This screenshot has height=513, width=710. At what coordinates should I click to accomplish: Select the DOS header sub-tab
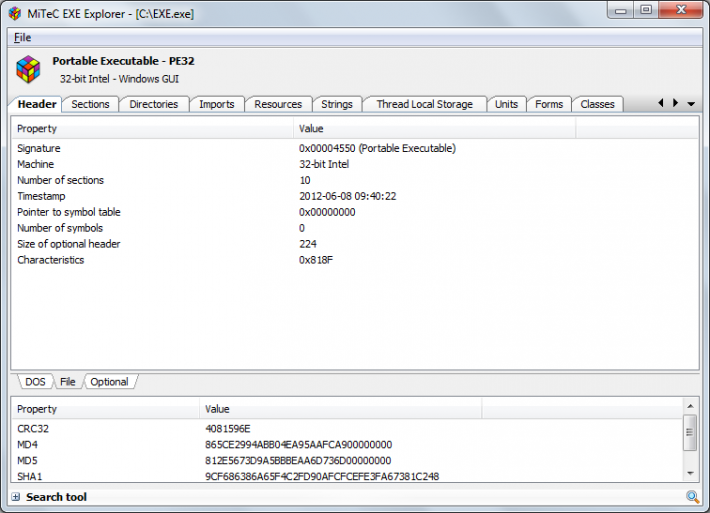(x=35, y=382)
